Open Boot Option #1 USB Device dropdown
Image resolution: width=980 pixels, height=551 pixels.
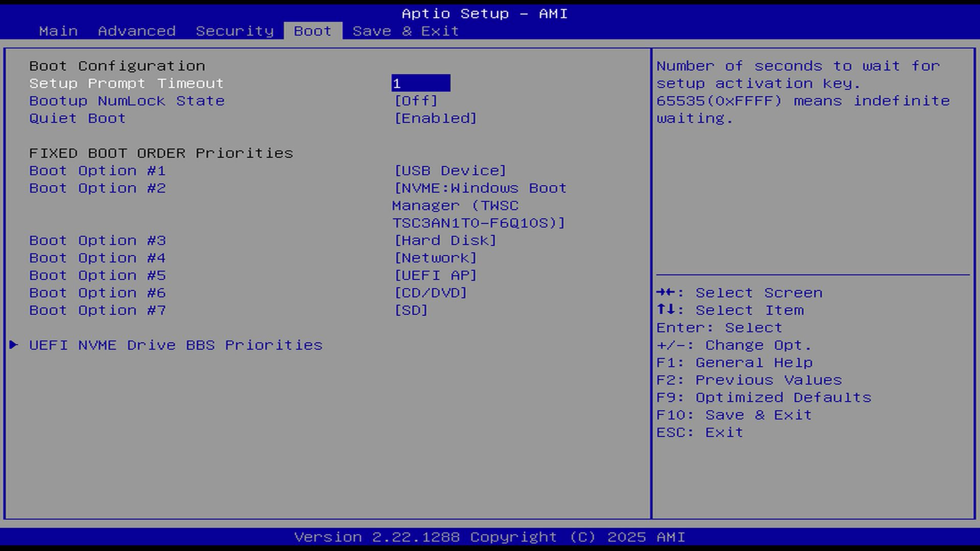(x=450, y=171)
